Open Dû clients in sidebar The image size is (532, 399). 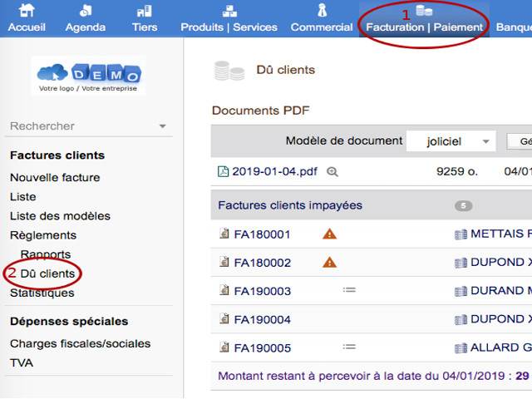pos(47,273)
